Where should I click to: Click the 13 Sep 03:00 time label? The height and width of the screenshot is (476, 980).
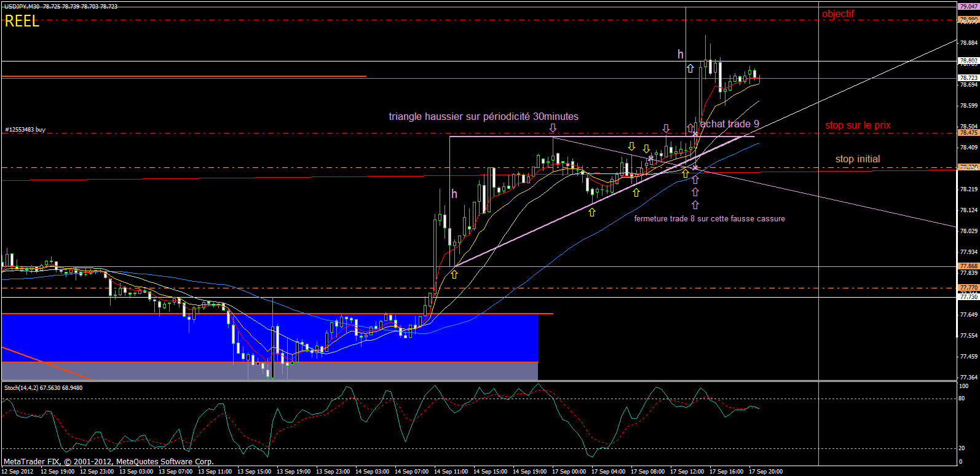136,472
